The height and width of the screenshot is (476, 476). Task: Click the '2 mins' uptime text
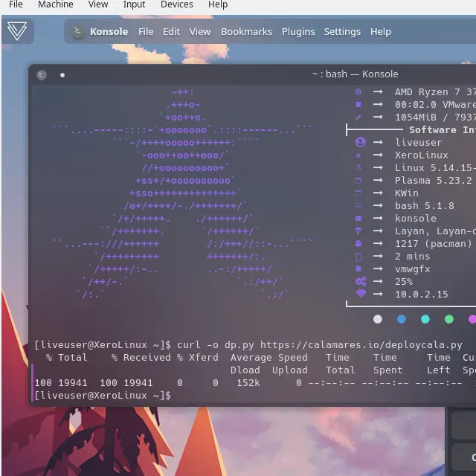(413, 256)
